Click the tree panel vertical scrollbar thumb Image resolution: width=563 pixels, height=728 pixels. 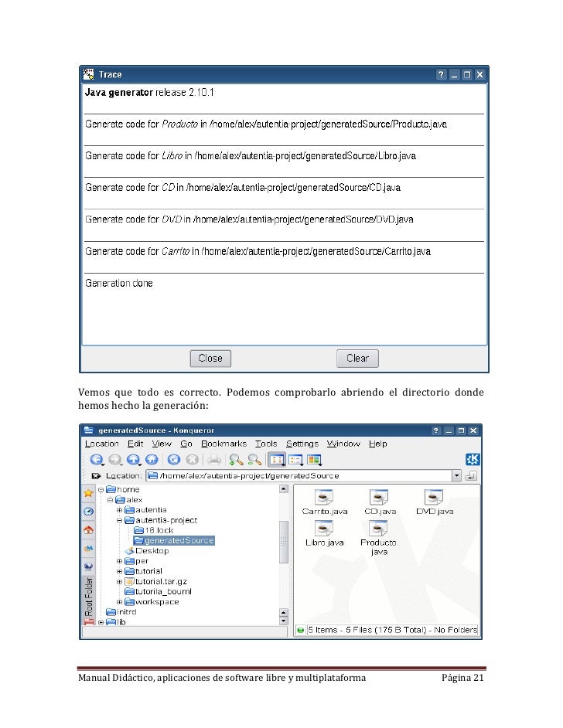click(x=283, y=542)
